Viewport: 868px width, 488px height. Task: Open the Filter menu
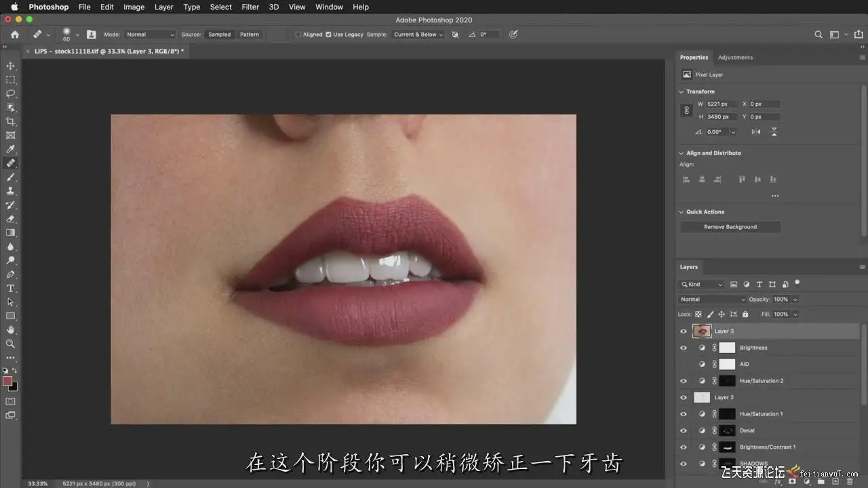point(250,7)
